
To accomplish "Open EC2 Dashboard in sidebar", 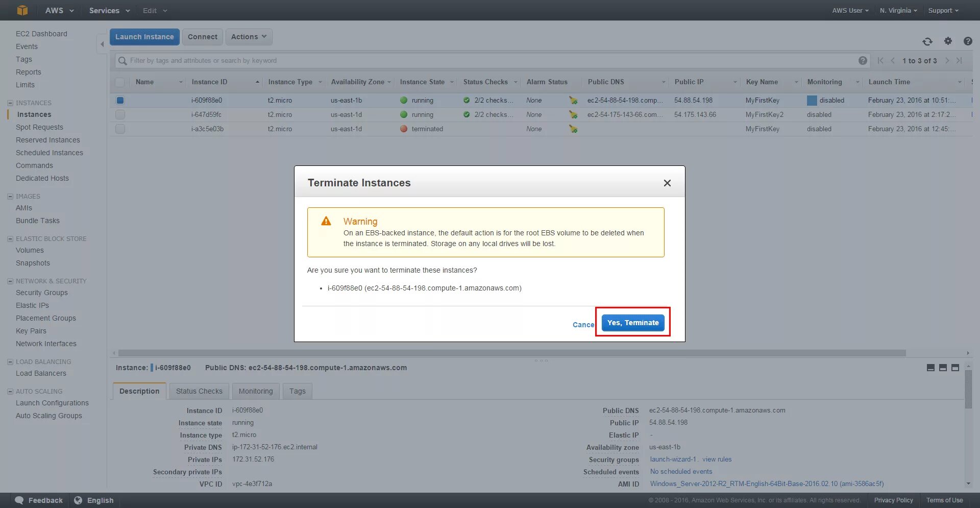I will (41, 34).
